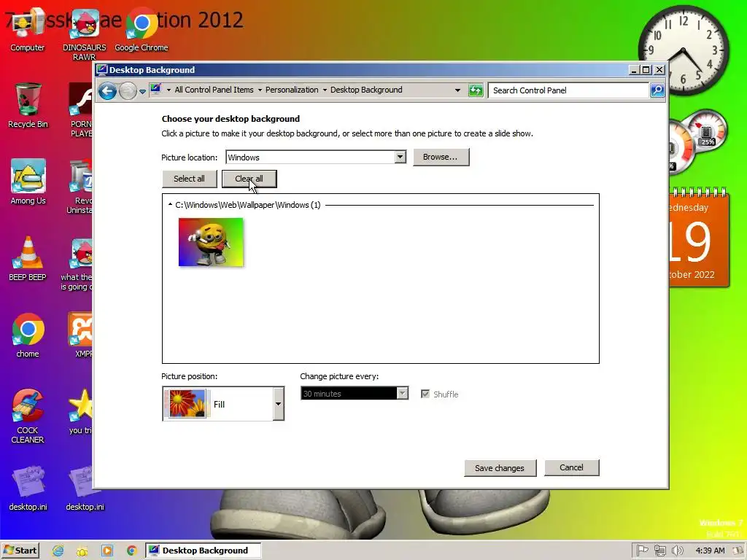The image size is (747, 560).
Task: Click the Start button
Action: click(x=20, y=551)
